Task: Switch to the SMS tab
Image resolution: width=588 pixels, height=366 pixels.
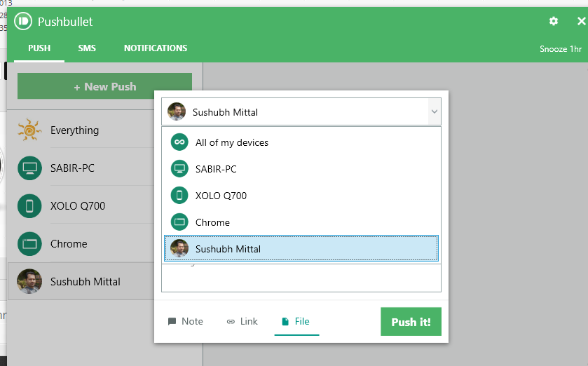Action: tap(87, 48)
